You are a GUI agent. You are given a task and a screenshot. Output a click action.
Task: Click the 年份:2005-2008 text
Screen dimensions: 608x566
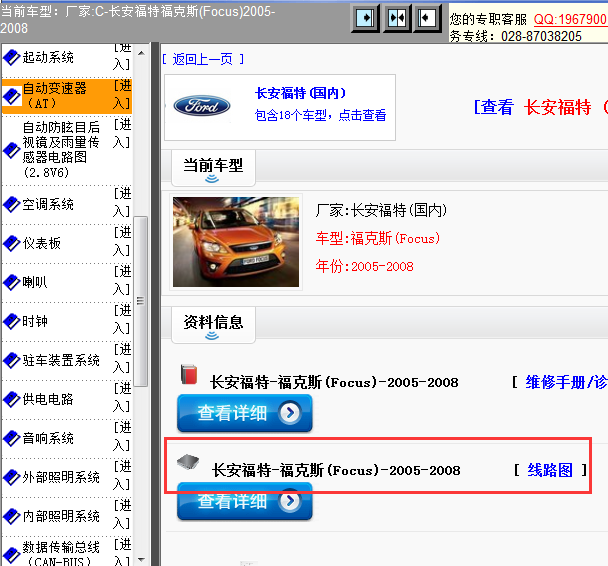pos(364,266)
